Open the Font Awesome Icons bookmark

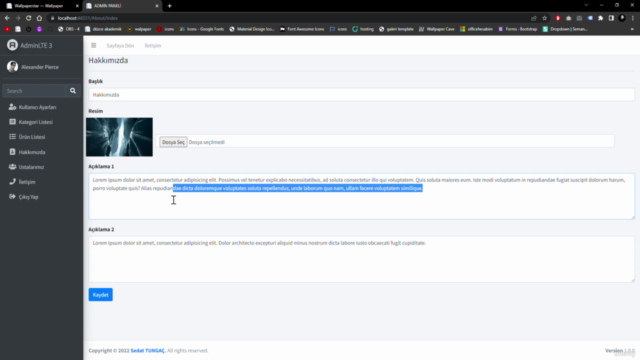[x=302, y=29]
